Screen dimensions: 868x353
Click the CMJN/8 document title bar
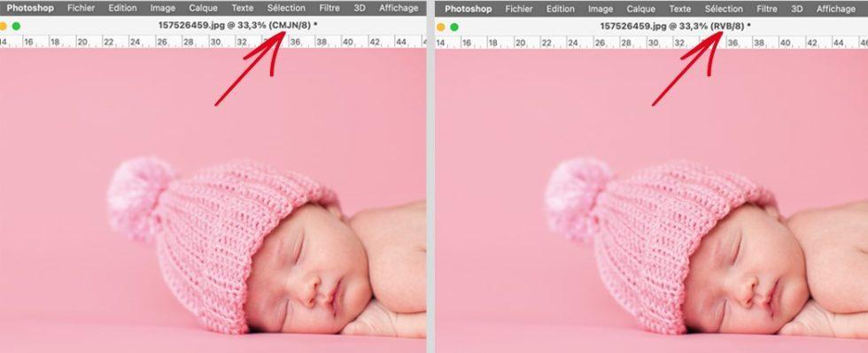(237, 25)
